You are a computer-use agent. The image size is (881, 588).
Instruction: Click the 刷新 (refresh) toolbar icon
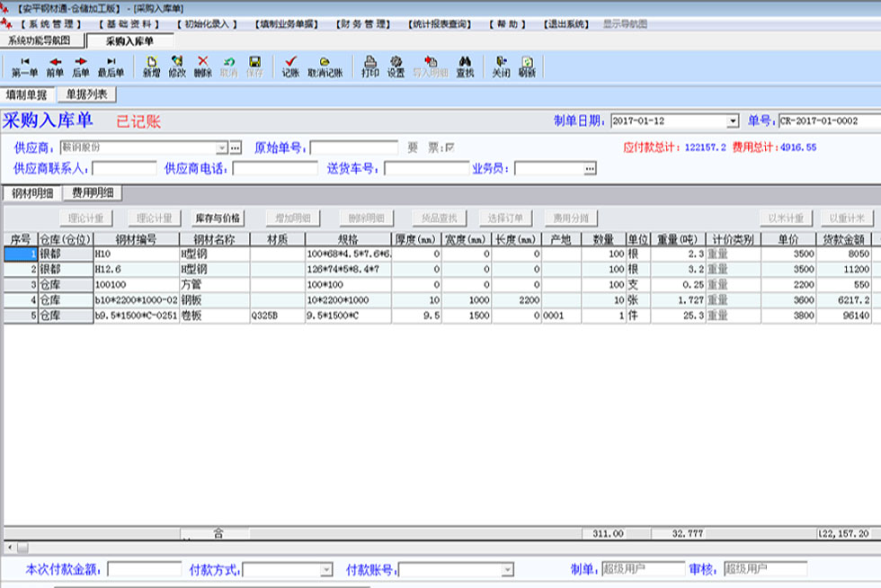(x=527, y=67)
